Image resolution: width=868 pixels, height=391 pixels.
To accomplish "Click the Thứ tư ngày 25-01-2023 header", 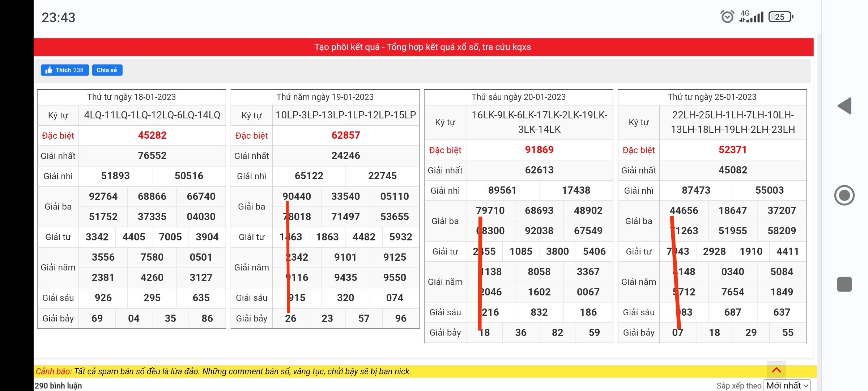I will [x=712, y=97].
